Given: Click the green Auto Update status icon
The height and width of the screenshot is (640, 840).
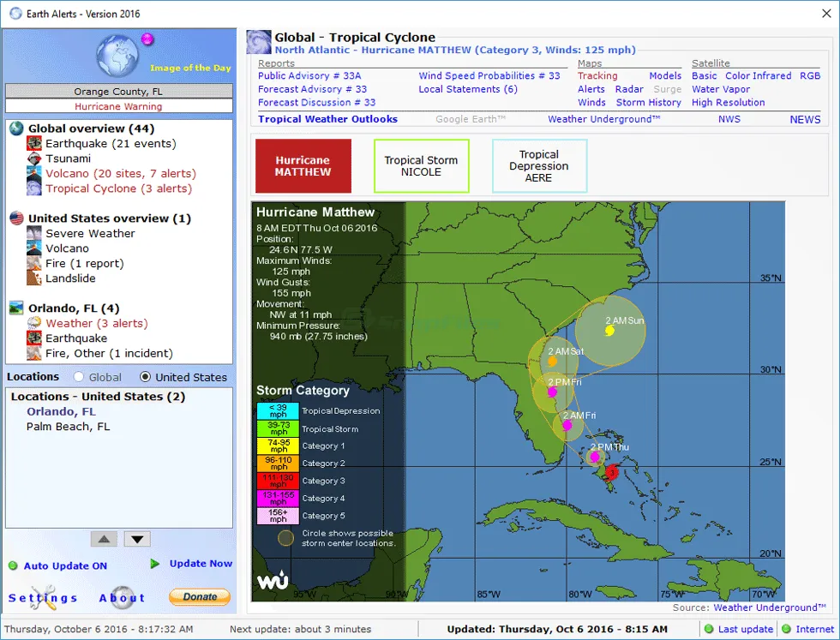Looking at the screenshot, I should coord(13,565).
